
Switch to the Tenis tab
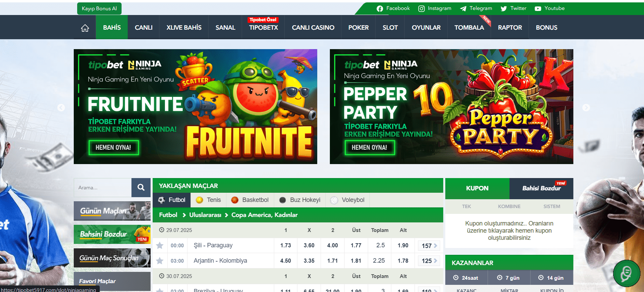208,200
